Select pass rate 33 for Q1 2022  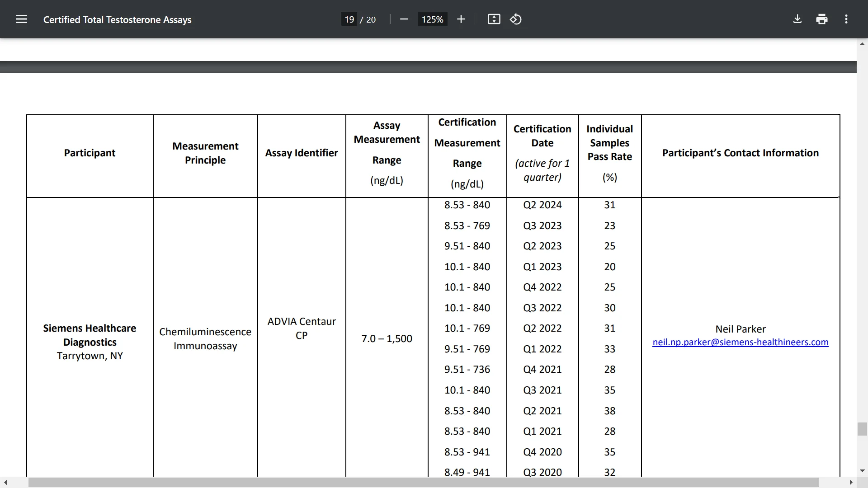click(x=610, y=349)
